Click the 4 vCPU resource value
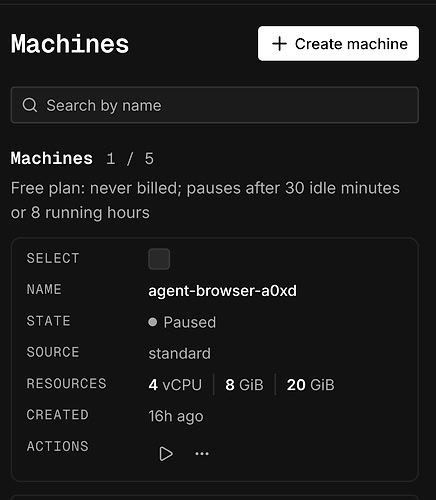 [175, 385]
